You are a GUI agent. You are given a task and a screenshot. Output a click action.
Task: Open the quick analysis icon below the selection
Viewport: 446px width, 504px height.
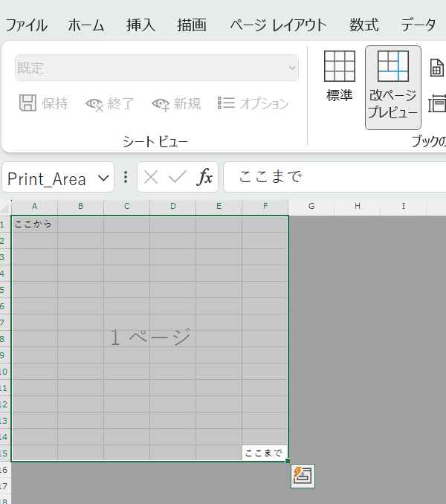[x=303, y=476]
